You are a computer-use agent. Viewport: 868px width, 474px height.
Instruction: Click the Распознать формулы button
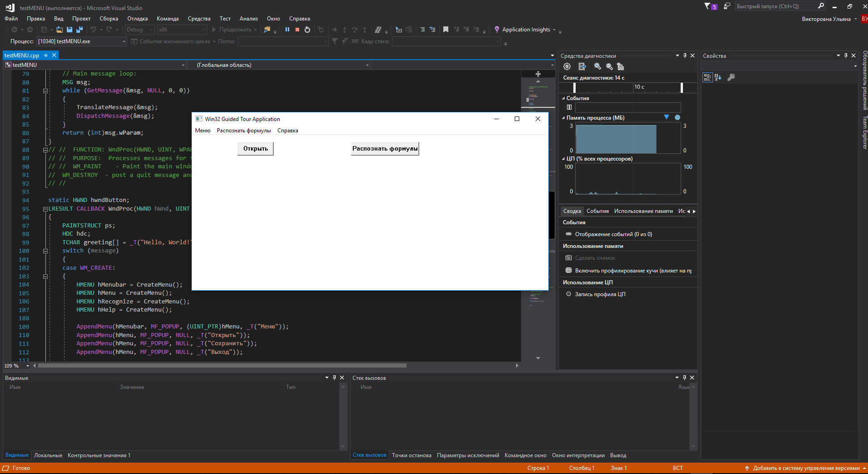(385, 149)
